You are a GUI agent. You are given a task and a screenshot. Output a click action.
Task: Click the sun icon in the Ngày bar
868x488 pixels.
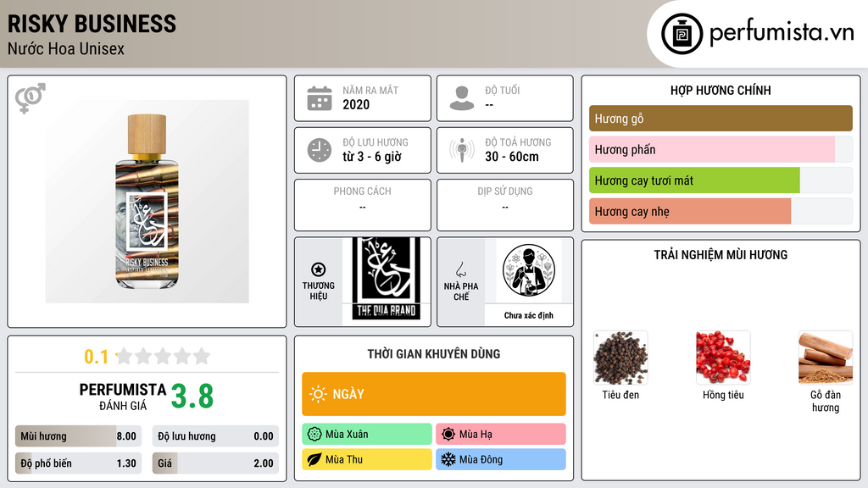pos(319,394)
